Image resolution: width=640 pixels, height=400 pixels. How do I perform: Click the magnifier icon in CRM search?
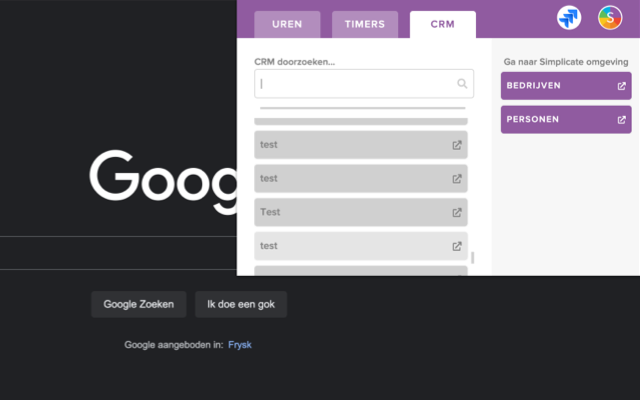(462, 84)
